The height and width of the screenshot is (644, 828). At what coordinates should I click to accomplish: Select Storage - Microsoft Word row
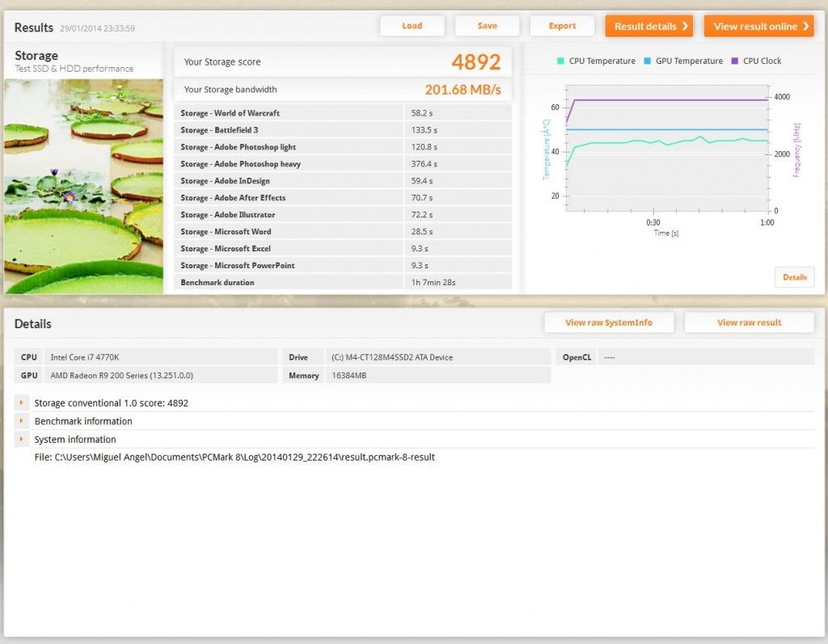pyautogui.click(x=343, y=231)
